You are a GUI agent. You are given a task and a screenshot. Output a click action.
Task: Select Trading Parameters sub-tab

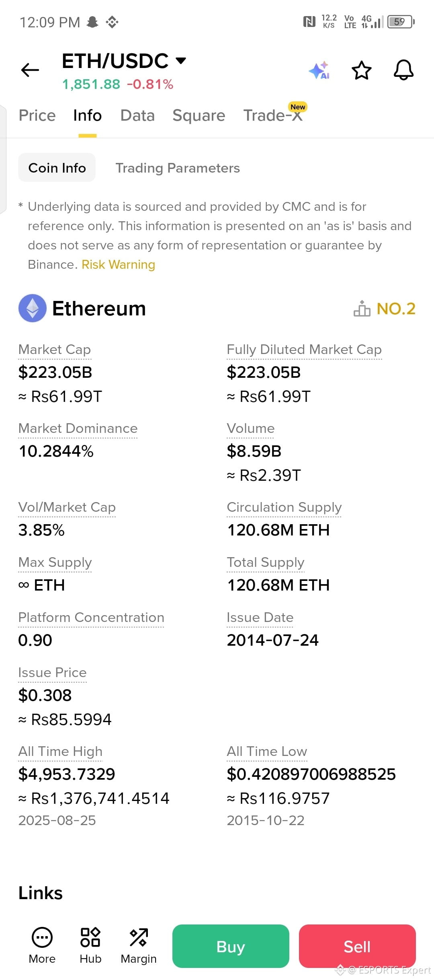(x=178, y=168)
